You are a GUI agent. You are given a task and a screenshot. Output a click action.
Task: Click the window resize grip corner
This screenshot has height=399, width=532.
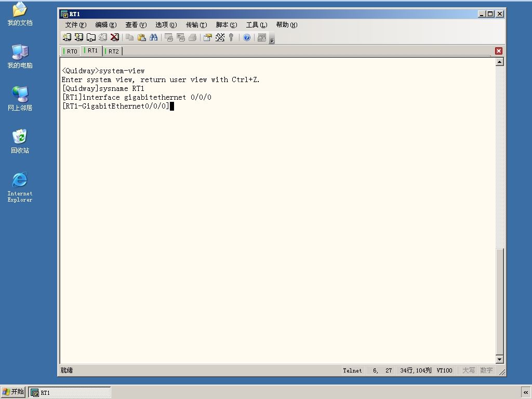tap(502, 372)
